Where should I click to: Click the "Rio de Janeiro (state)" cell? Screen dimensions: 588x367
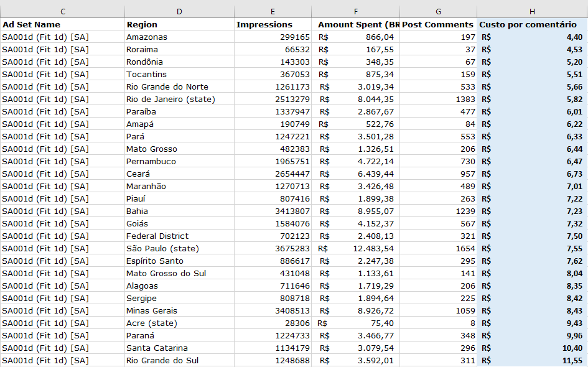170,99
